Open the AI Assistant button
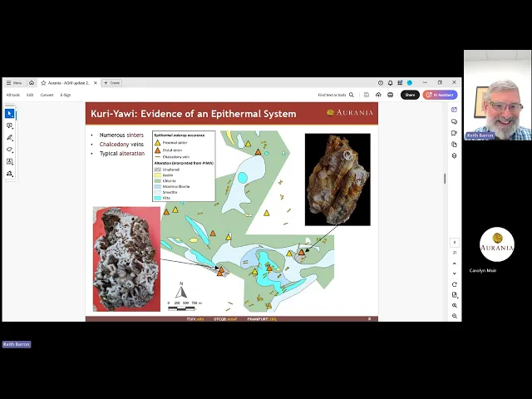The width and height of the screenshot is (532, 399). 440,95
